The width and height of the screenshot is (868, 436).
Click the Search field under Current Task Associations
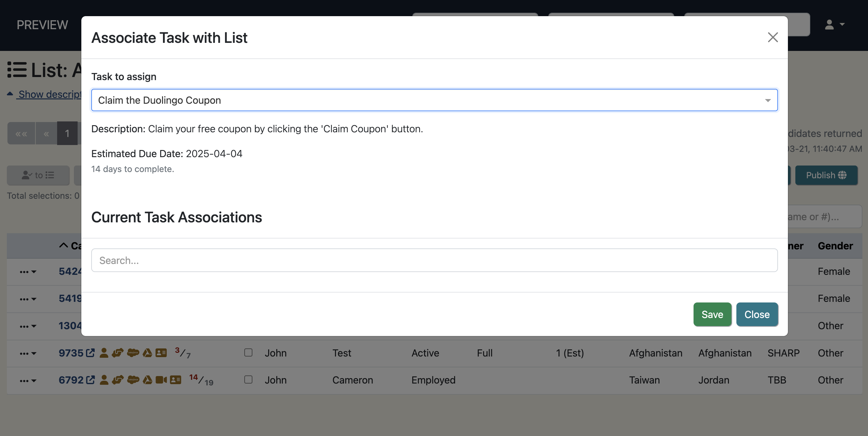[x=434, y=260]
